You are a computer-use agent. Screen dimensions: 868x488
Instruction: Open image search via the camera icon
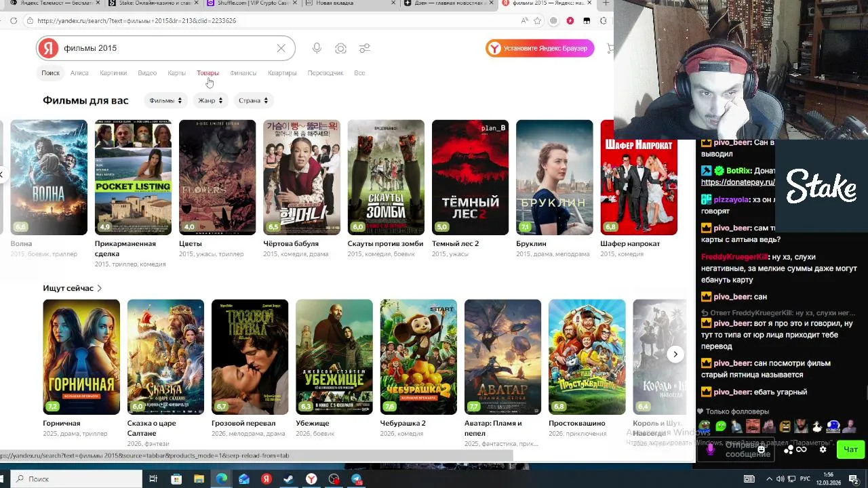point(340,48)
